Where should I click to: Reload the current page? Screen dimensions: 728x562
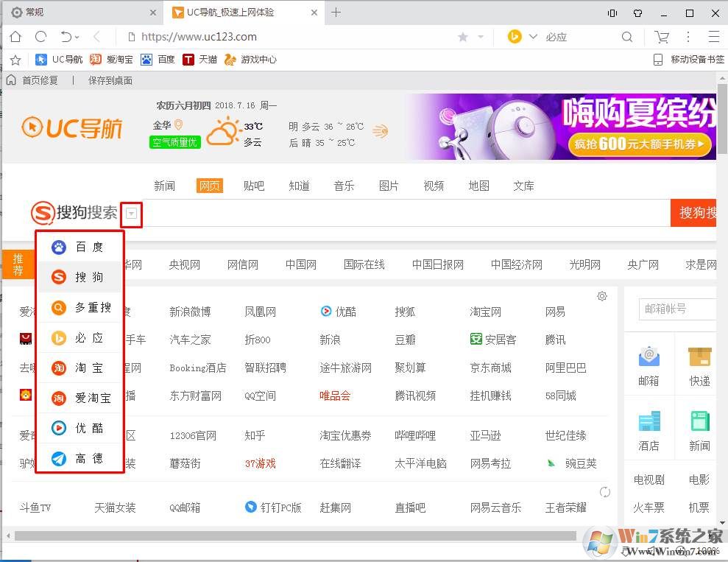pyautogui.click(x=41, y=37)
